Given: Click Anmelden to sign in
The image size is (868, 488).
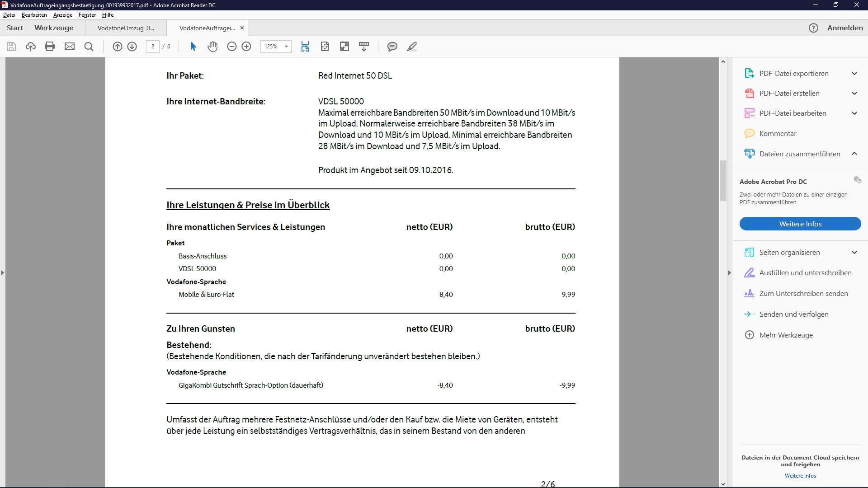Looking at the screenshot, I should pyautogui.click(x=844, y=28).
